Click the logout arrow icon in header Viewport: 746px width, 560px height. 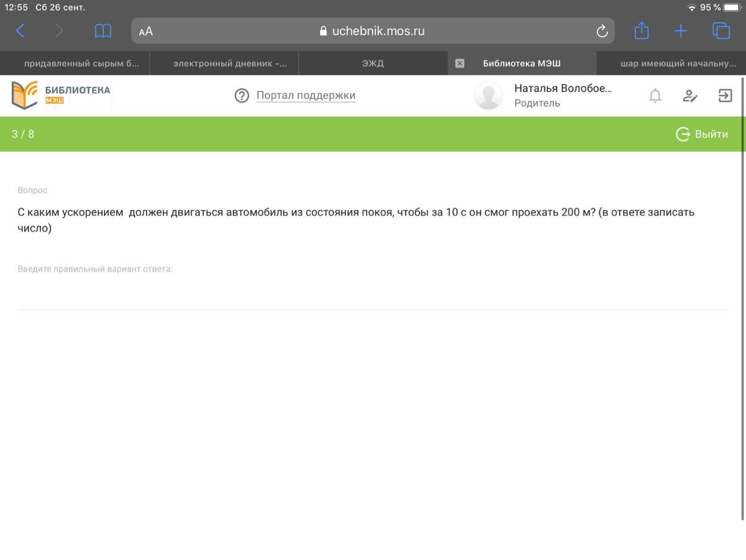(x=725, y=96)
